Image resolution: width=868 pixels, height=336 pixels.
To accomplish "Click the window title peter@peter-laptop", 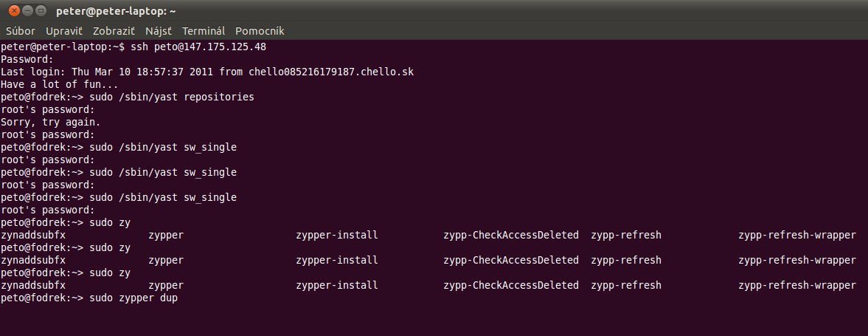I will (x=116, y=11).
